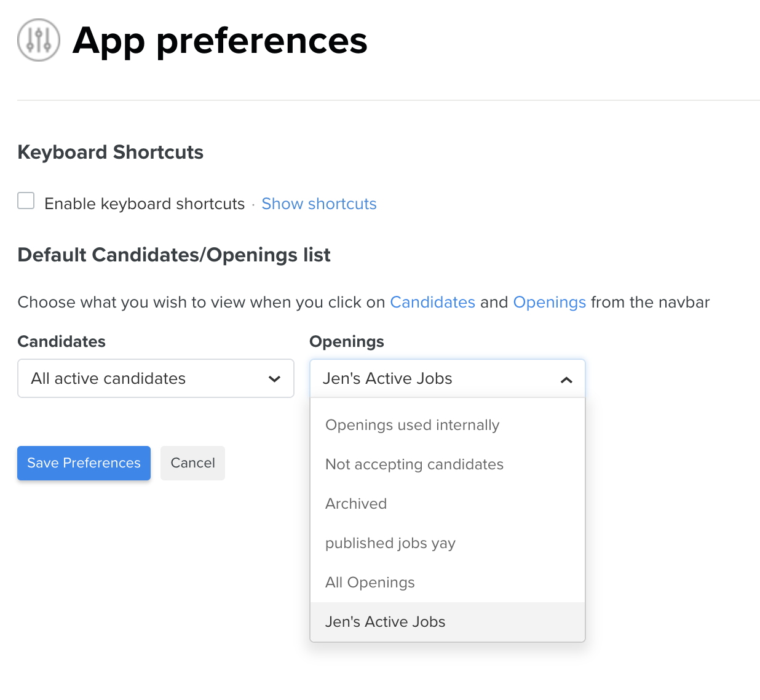760x700 pixels.
Task: Open the Show shortcuts link
Action: pos(319,204)
